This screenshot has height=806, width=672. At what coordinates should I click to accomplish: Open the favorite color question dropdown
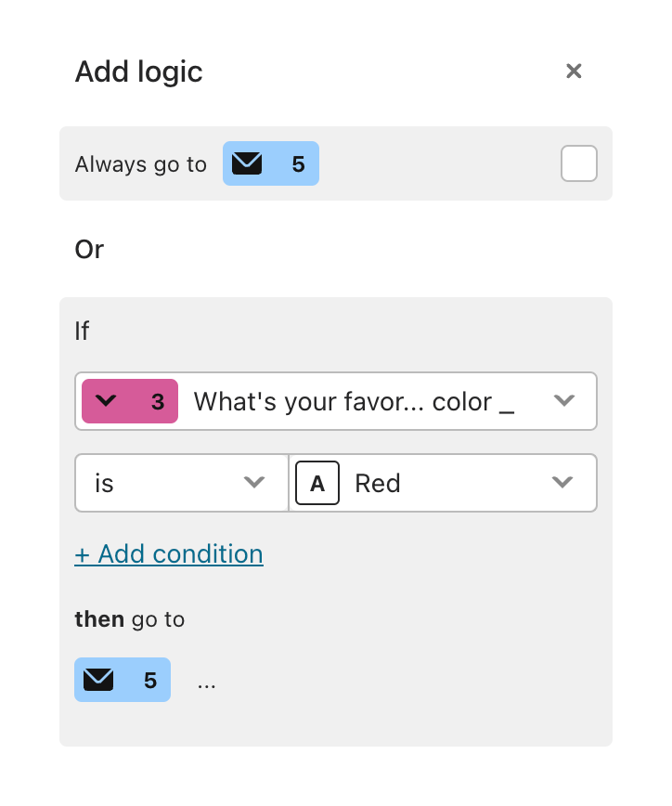(564, 401)
